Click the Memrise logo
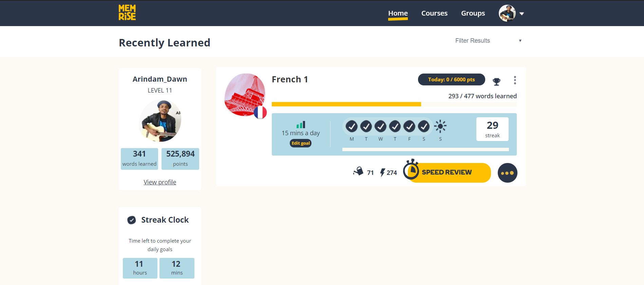The image size is (644, 285). 127,13
